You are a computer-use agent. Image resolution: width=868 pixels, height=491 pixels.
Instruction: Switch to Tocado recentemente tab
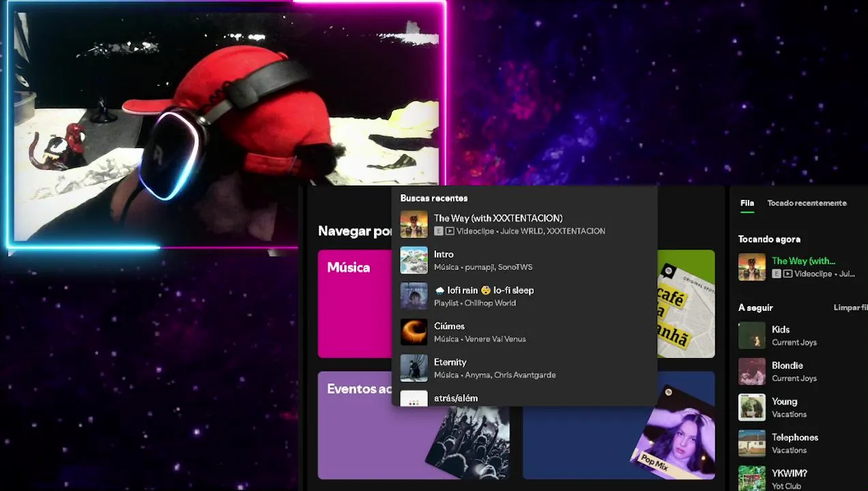tap(807, 203)
